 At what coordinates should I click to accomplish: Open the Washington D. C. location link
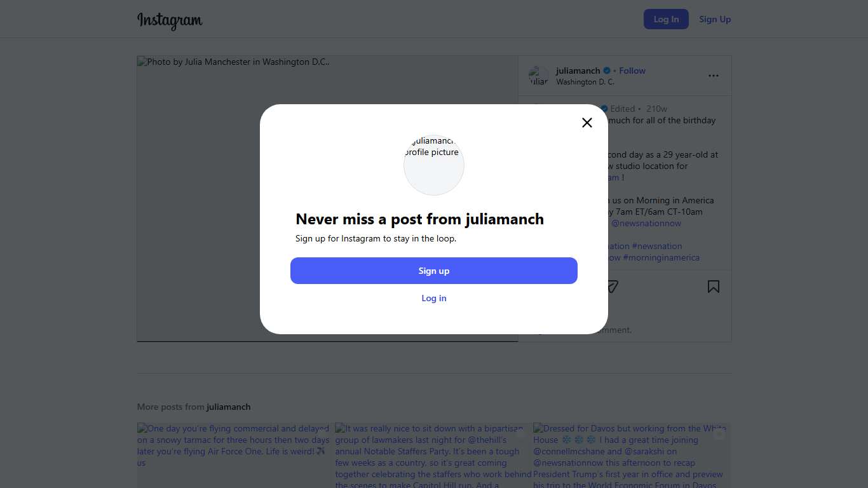click(585, 82)
